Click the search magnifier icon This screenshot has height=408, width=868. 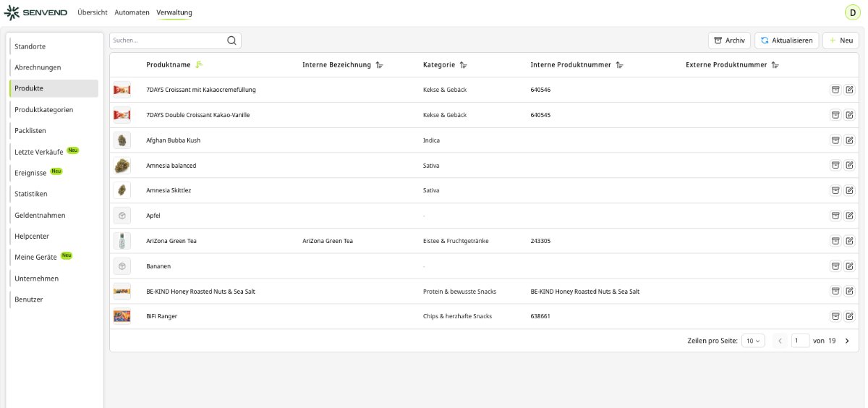[231, 41]
